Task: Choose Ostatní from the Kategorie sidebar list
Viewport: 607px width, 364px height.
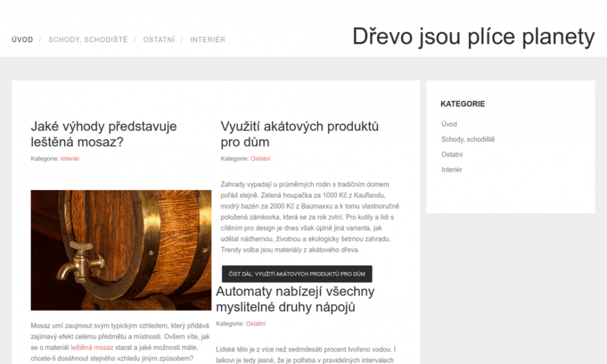Action: pos(452,155)
